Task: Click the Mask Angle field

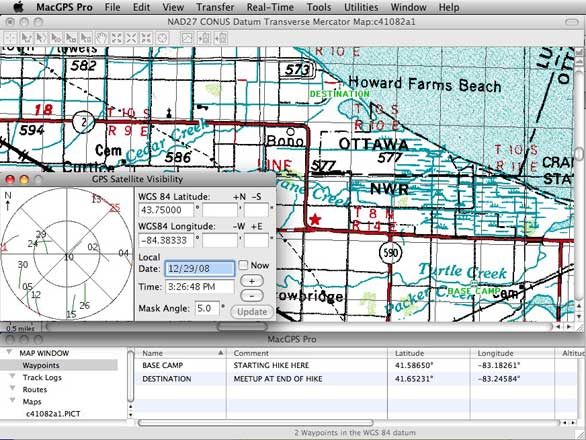Action: tap(207, 308)
